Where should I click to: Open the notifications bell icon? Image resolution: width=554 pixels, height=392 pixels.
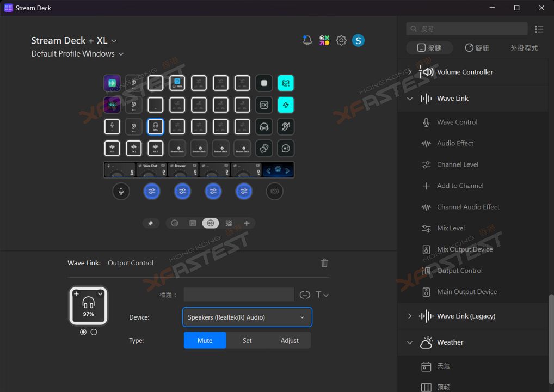coord(307,40)
